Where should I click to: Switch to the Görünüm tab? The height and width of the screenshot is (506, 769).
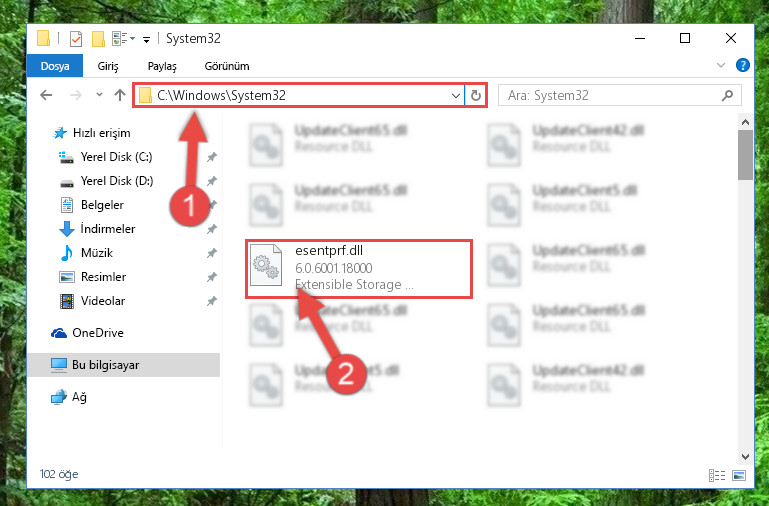[227, 66]
